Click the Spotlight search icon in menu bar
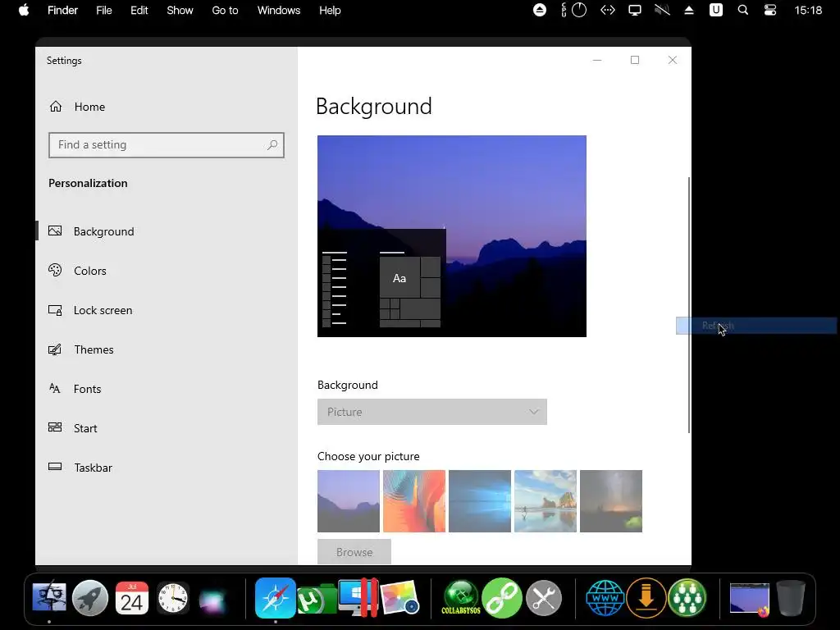840x630 pixels. [x=743, y=10]
